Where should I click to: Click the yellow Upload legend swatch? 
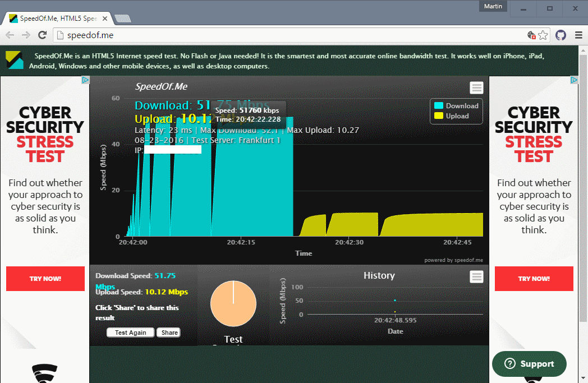(439, 116)
